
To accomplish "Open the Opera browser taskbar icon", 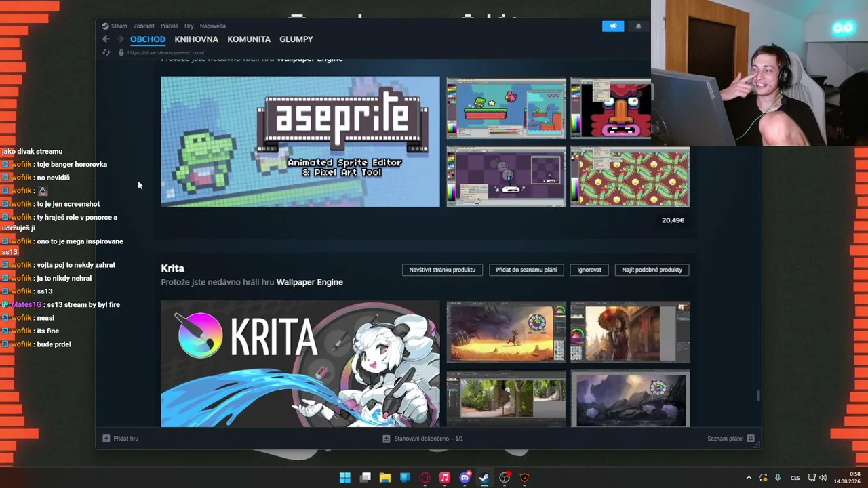I will pyautogui.click(x=425, y=478).
